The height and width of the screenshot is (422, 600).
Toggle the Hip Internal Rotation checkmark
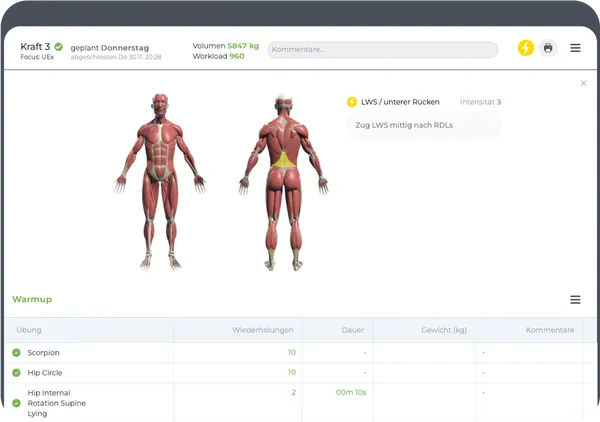coord(16,403)
